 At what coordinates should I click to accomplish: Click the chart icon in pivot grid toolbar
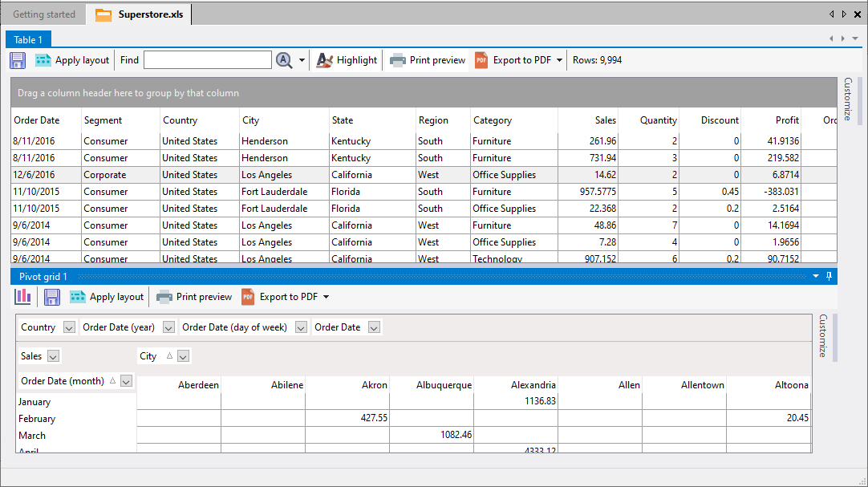(23, 297)
